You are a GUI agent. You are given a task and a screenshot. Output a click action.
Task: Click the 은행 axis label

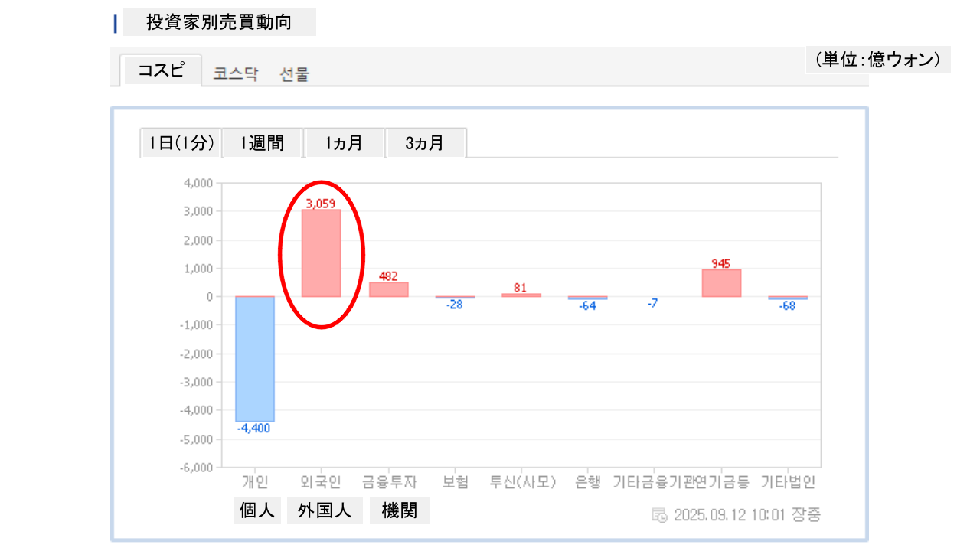587,482
